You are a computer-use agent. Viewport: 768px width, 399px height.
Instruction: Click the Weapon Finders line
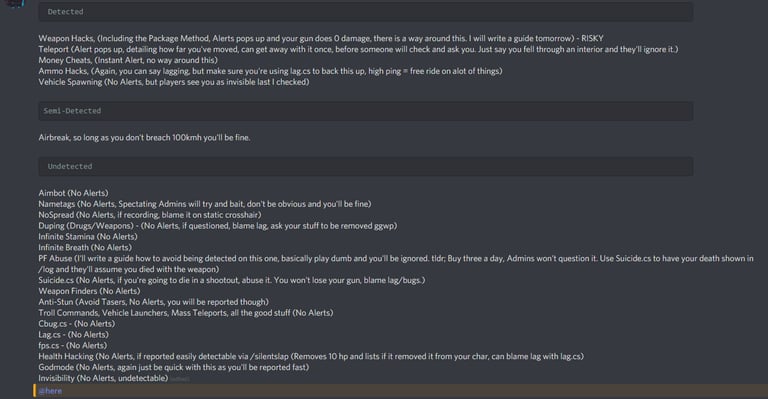coord(89,291)
